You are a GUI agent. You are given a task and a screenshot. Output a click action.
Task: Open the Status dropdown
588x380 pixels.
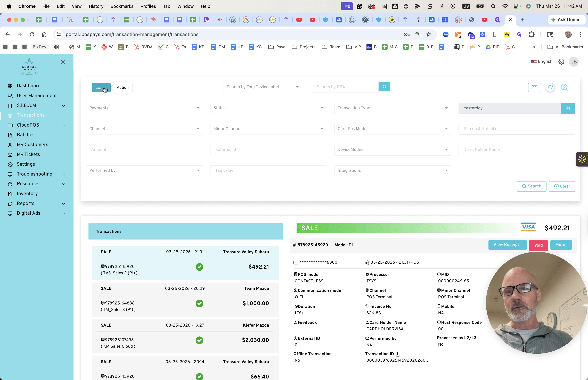click(268, 108)
